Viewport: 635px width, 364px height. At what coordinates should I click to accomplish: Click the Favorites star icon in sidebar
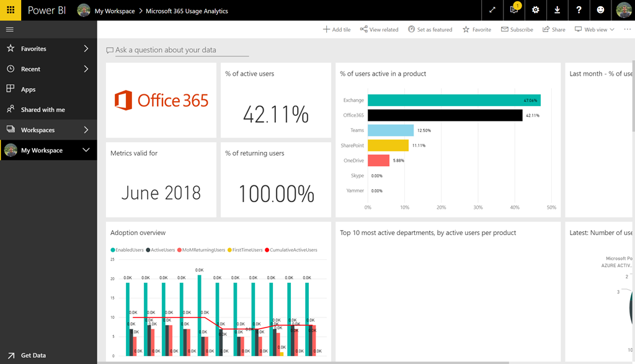[11, 48]
